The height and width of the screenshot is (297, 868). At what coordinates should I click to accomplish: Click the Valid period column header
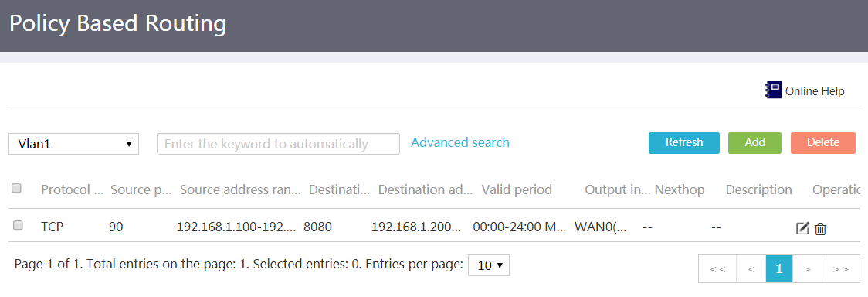point(517,189)
